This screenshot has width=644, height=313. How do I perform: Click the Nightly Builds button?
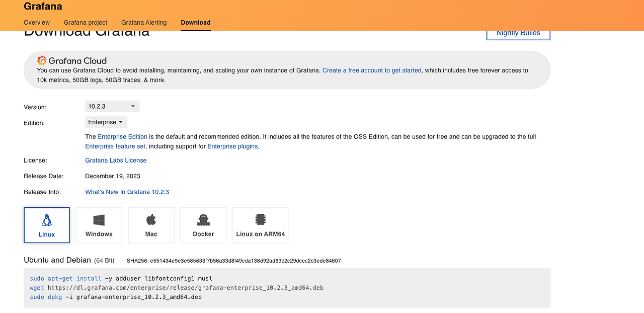[x=518, y=34]
